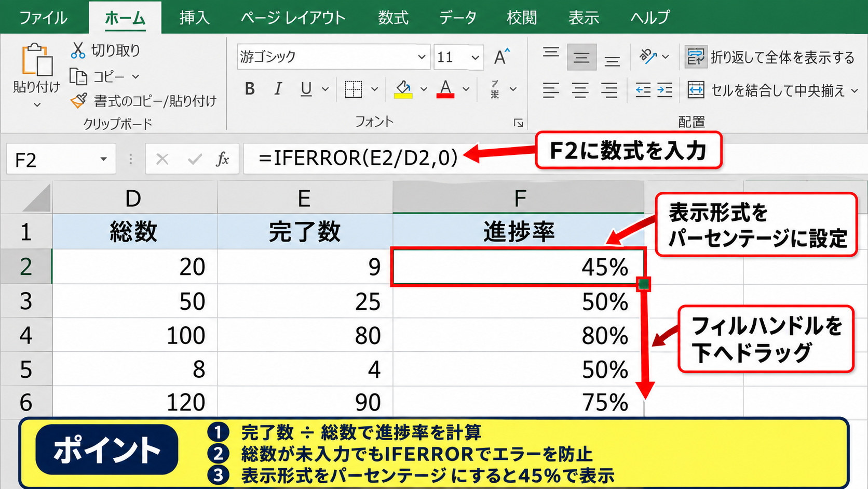Cancel the entry with the formula bar X
868x489 pixels.
click(x=162, y=159)
